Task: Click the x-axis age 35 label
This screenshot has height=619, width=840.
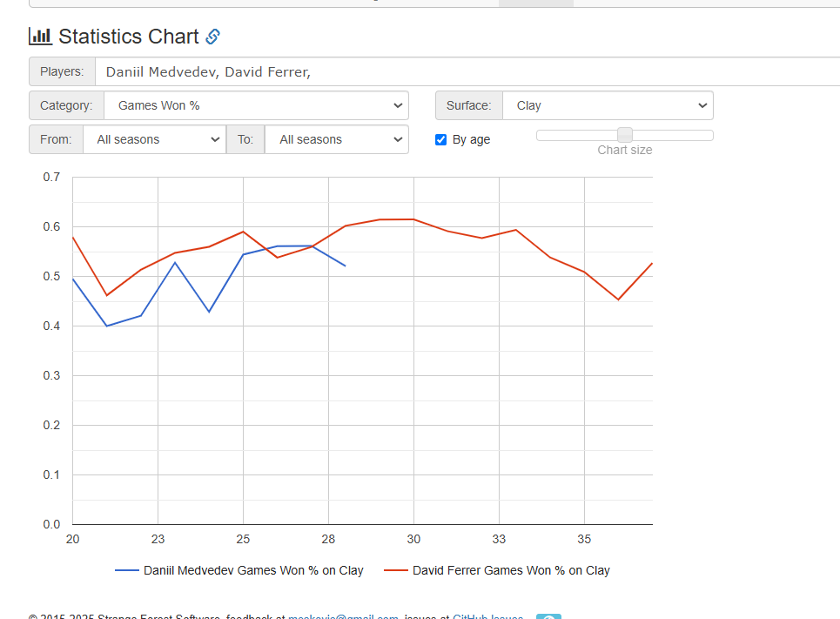Action: (584, 539)
